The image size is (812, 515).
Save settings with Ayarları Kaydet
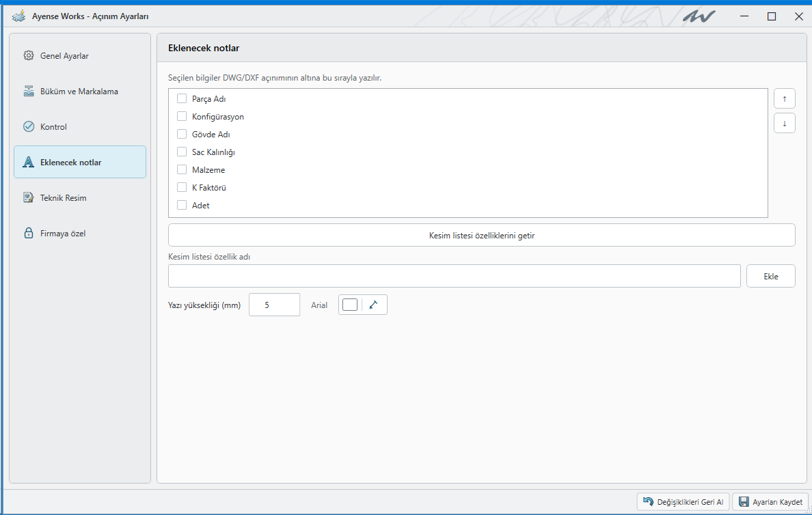pyautogui.click(x=770, y=501)
